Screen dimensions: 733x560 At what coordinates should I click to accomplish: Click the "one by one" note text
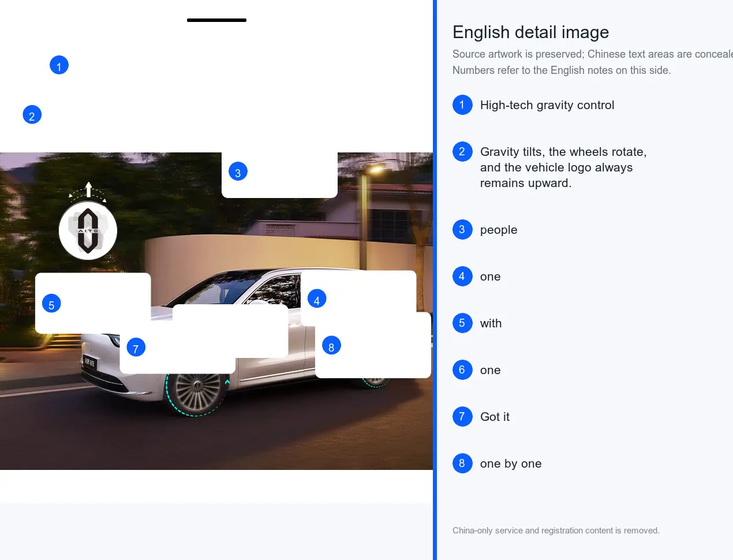click(x=511, y=464)
